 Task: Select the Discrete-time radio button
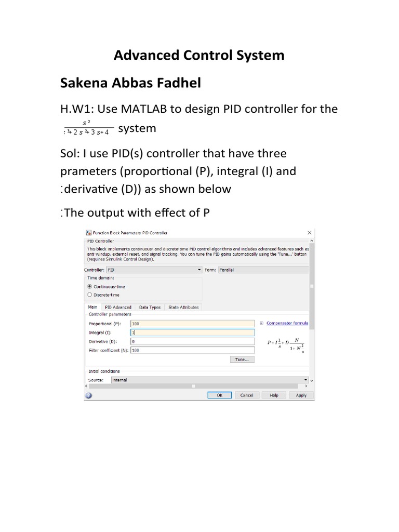(90, 295)
